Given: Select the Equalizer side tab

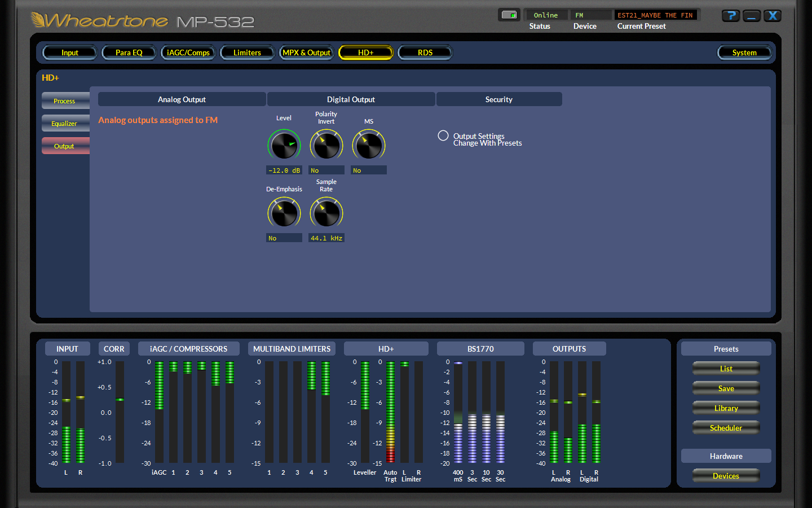Looking at the screenshot, I should (x=65, y=123).
